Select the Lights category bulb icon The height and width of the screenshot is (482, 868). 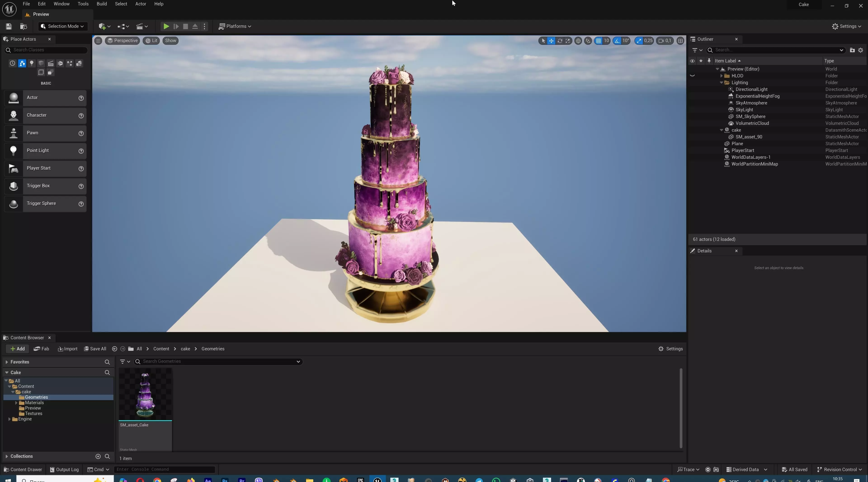(x=32, y=63)
